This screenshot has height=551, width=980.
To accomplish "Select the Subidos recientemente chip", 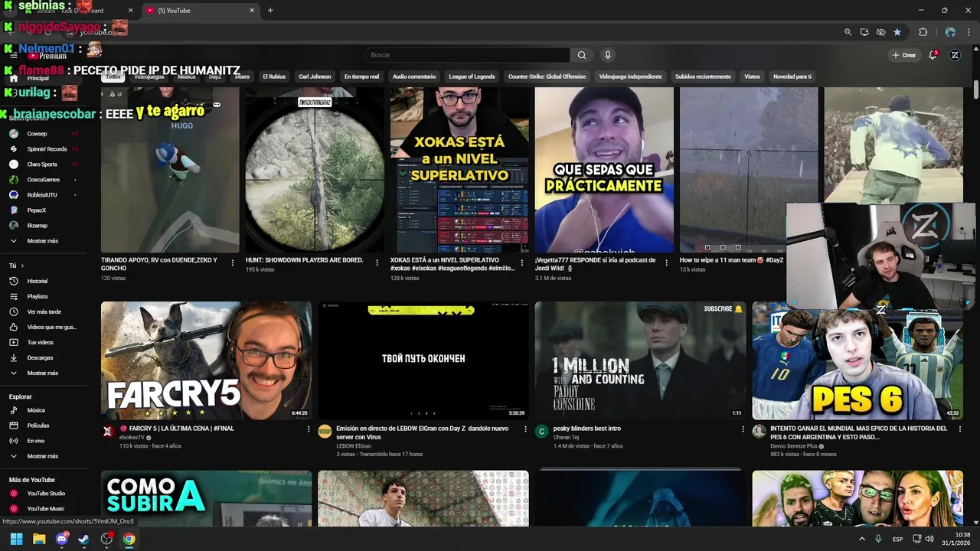I will pos(703,77).
